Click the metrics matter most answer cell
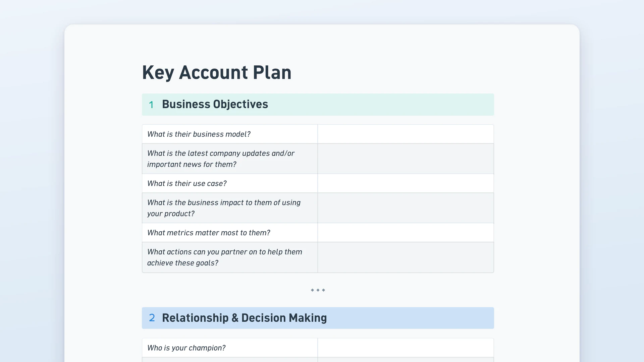 tap(406, 233)
